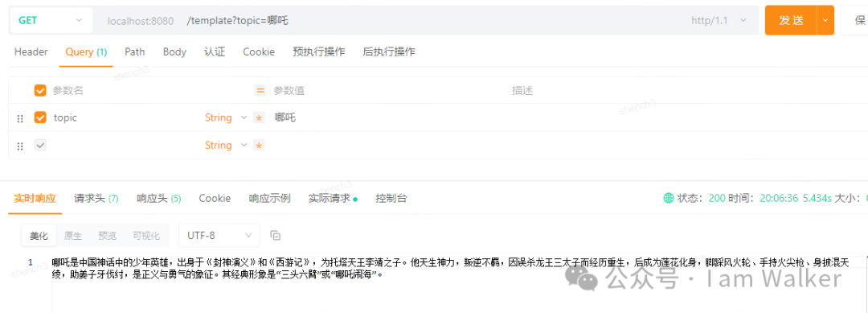The width and height of the screenshot is (868, 313).
Task: Select the 美化 view mode
Action: 39,236
